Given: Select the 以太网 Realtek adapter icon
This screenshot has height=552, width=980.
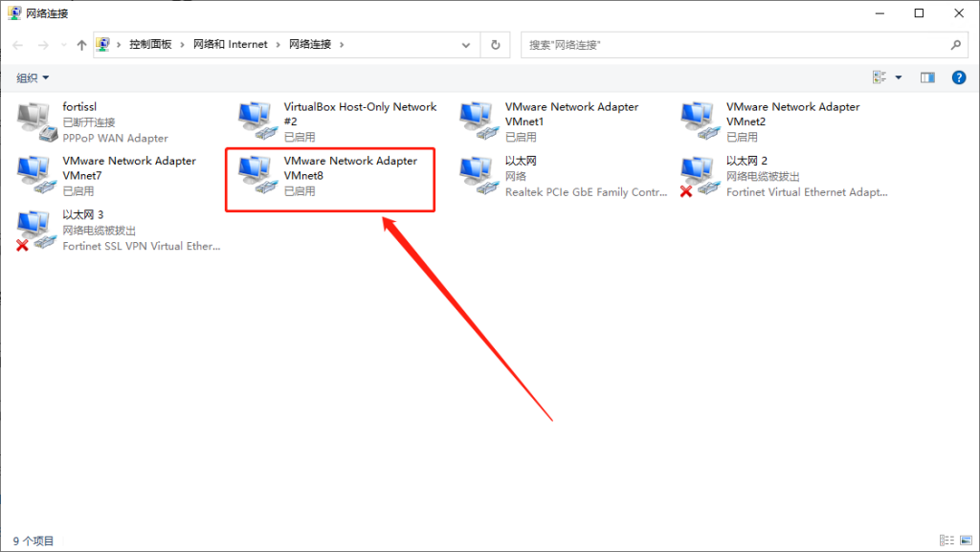Looking at the screenshot, I should [x=479, y=175].
